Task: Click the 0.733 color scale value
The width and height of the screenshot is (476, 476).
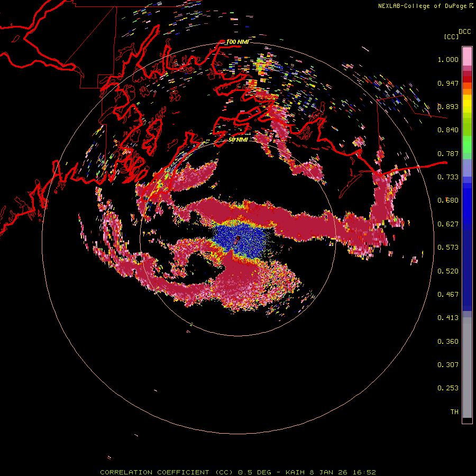Action: 448,177
